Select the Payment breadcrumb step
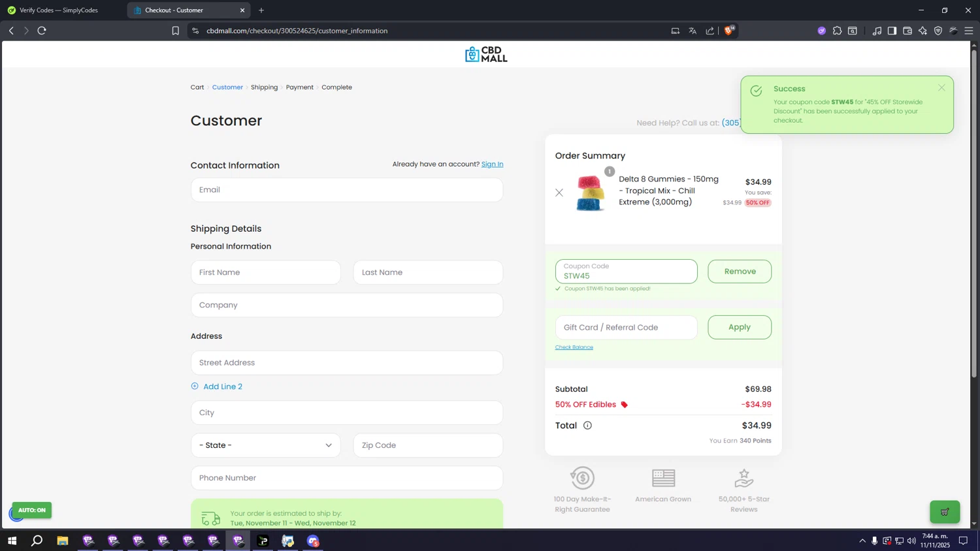This screenshot has height=551, width=980. 300,87
